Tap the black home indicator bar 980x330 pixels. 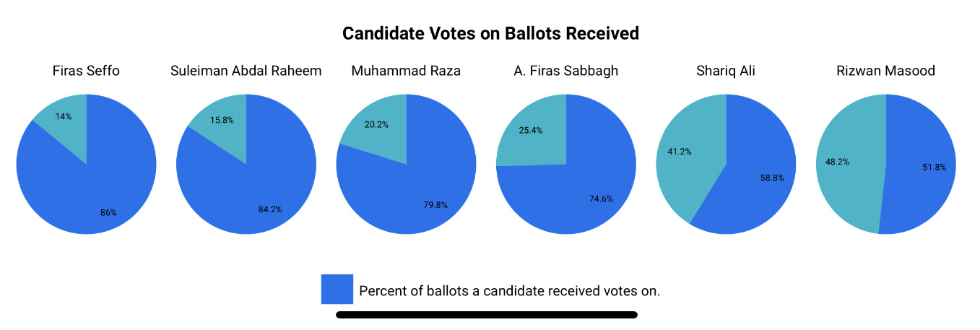(x=486, y=315)
